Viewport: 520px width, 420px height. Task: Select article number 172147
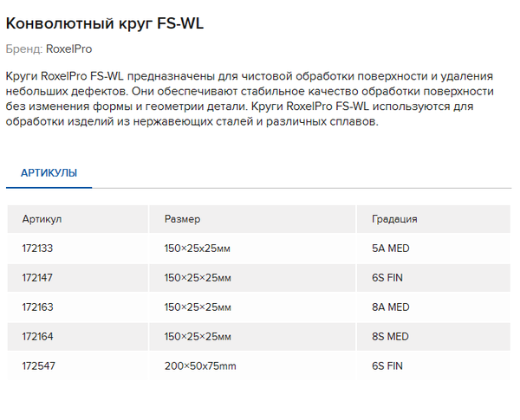37,278
